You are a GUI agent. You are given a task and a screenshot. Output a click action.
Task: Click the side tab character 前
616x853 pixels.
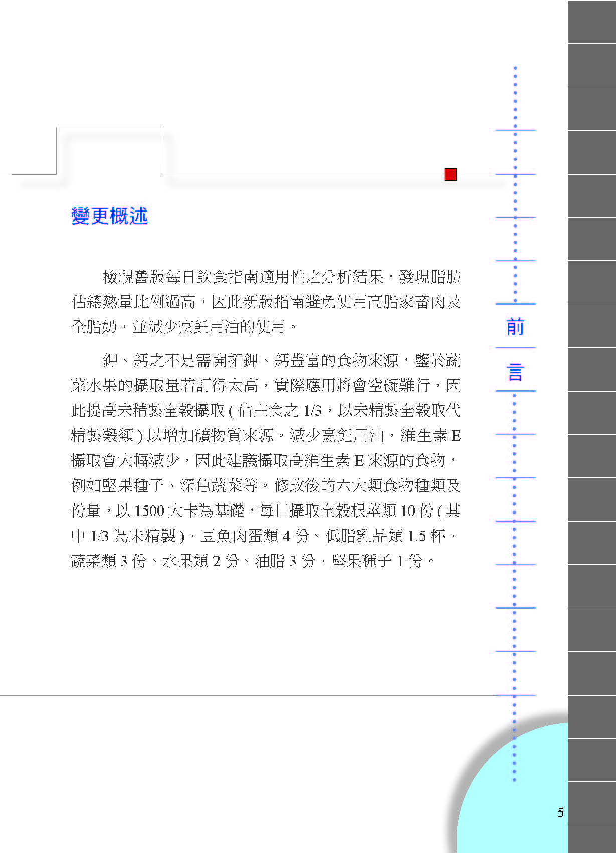coord(515,327)
